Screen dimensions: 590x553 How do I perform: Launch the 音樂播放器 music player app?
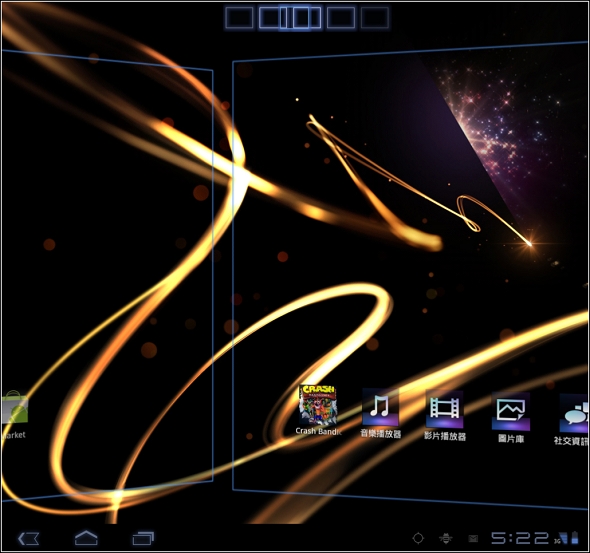tap(380, 407)
